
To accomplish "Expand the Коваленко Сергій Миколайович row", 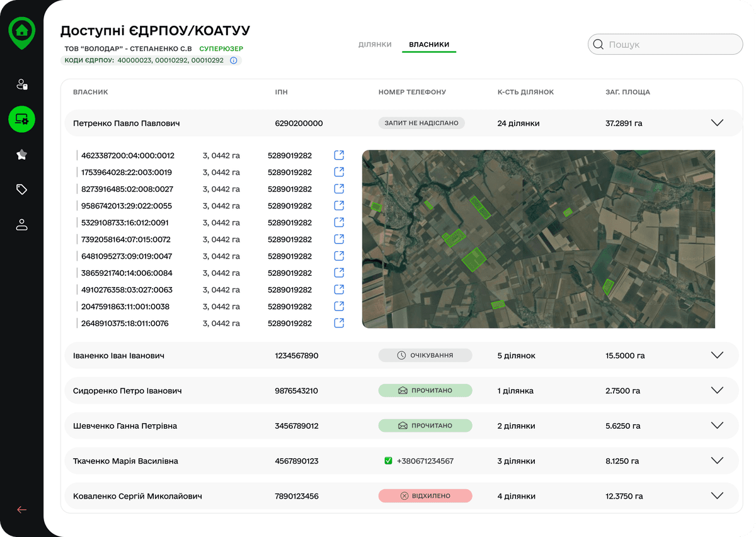I will tap(716, 495).
